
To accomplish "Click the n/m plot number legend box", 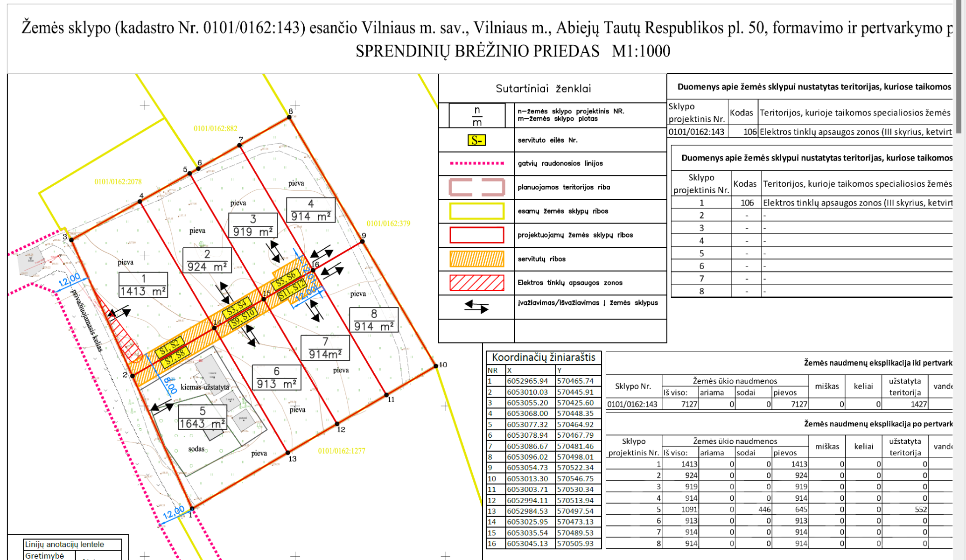I will (477, 116).
